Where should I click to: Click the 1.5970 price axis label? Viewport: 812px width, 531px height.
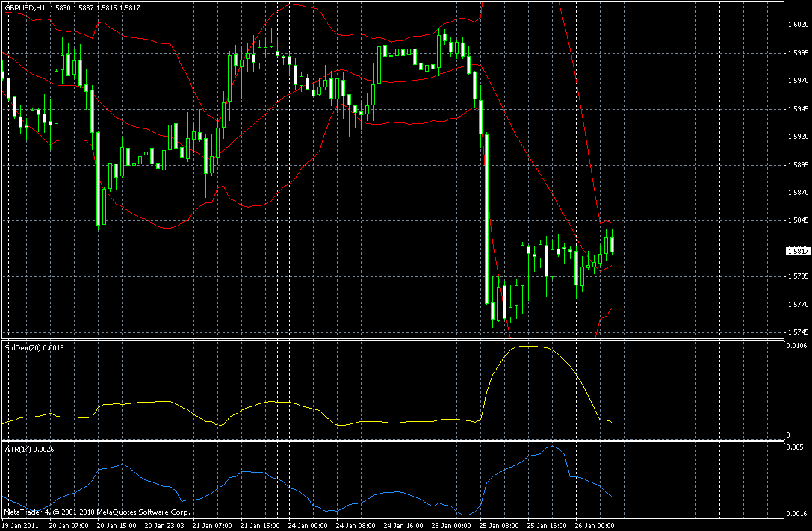[x=798, y=81]
